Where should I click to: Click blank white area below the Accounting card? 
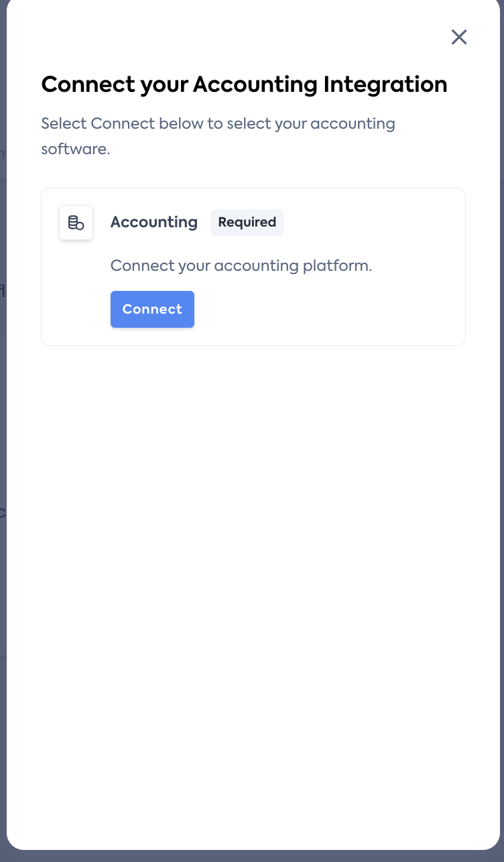tap(252, 536)
